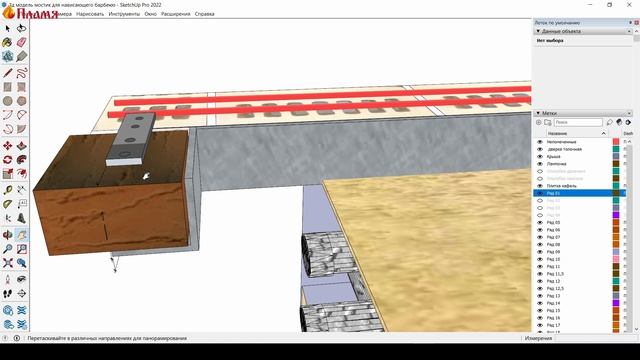
Task: Pick the Rectangle drawing tool
Action: (x=7, y=87)
